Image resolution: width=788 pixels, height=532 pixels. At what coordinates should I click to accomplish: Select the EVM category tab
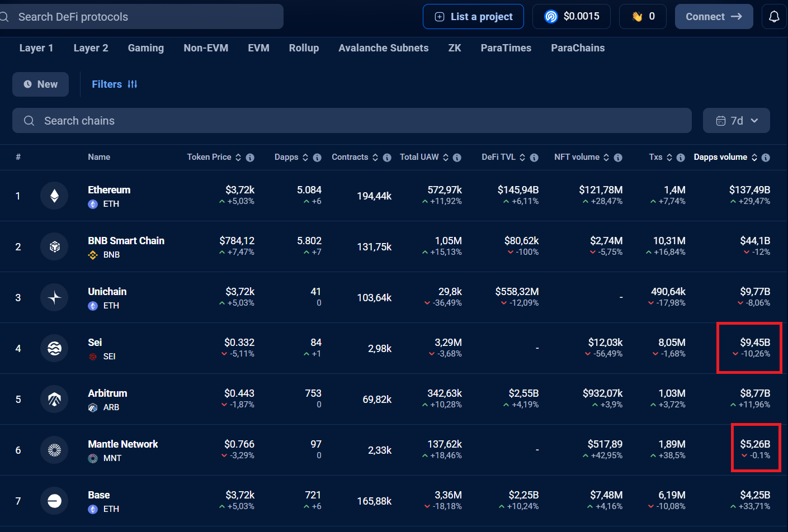(258, 48)
